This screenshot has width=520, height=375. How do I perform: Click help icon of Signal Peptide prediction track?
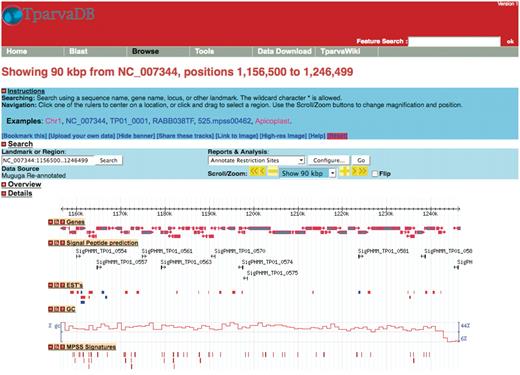(x=62, y=243)
